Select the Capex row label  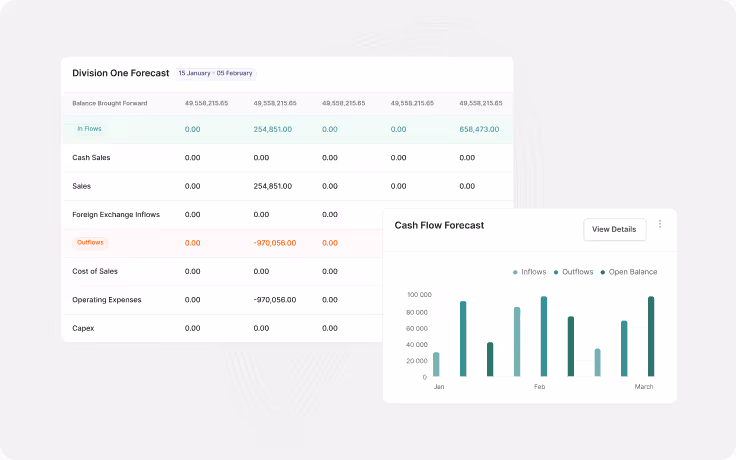(x=83, y=328)
